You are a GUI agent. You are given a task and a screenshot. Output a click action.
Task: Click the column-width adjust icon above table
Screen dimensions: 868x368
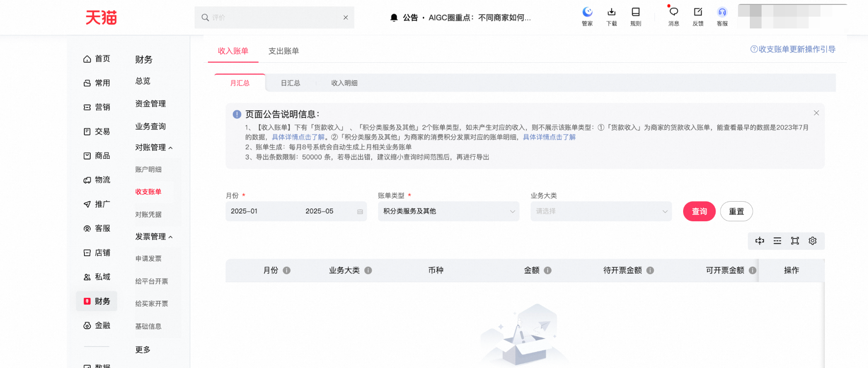[x=760, y=241]
